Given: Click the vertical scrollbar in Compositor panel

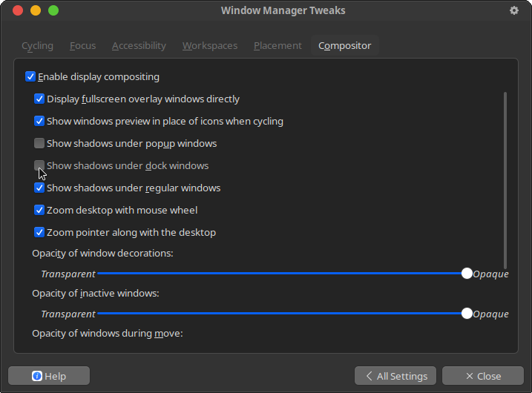Looking at the screenshot, I should tap(505, 180).
